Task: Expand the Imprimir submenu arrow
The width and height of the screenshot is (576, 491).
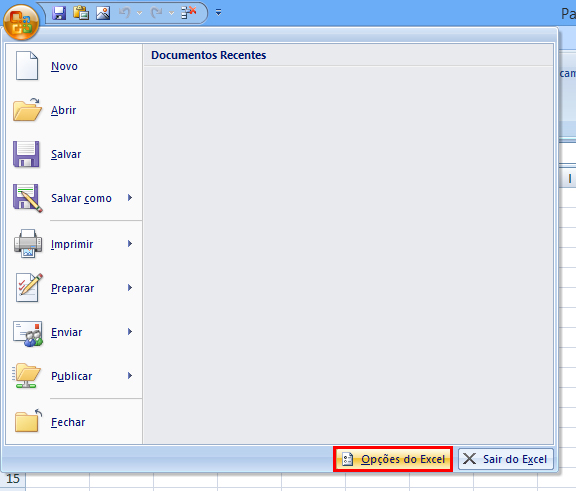Action: pos(130,243)
